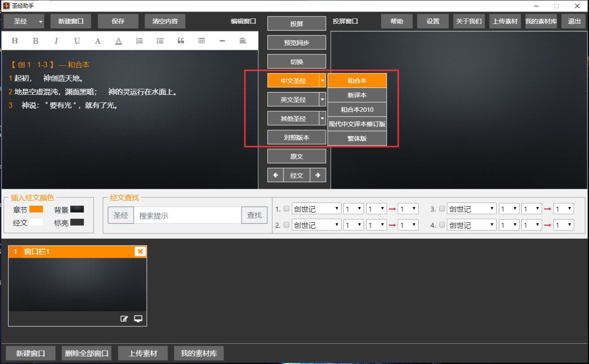This screenshot has height=364, width=589.
Task: Click the 投屏 button
Action: tap(297, 24)
